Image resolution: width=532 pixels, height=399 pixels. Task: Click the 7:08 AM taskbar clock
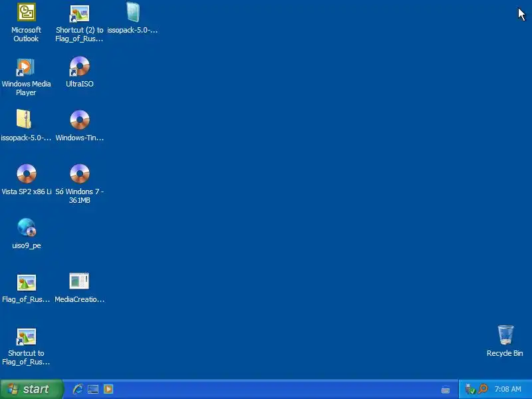click(507, 389)
